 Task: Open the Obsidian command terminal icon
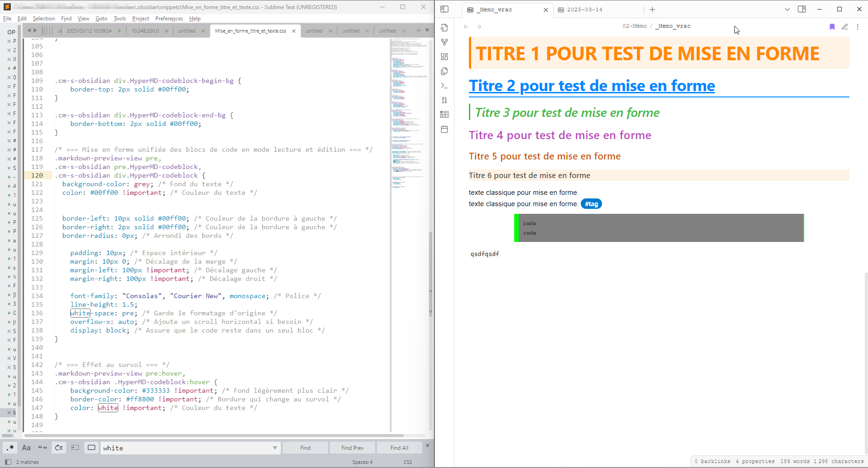click(x=444, y=86)
